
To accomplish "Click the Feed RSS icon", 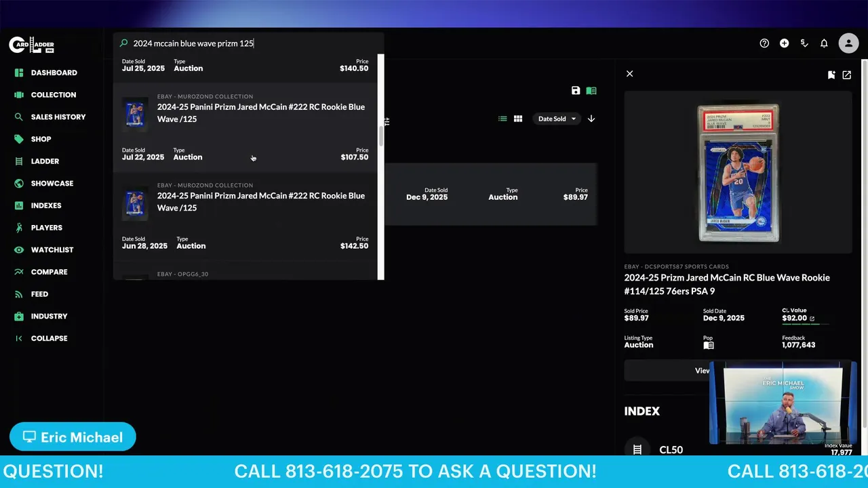I will [19, 294].
